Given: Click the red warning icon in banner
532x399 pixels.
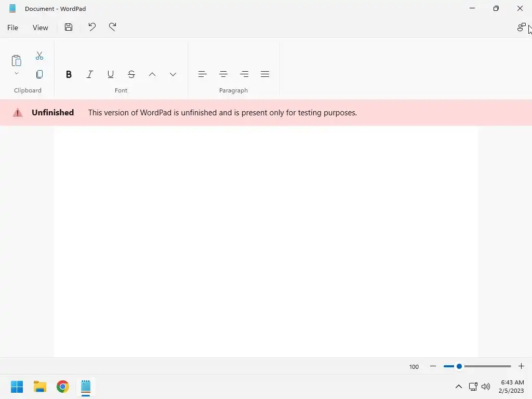Looking at the screenshot, I should (x=18, y=113).
